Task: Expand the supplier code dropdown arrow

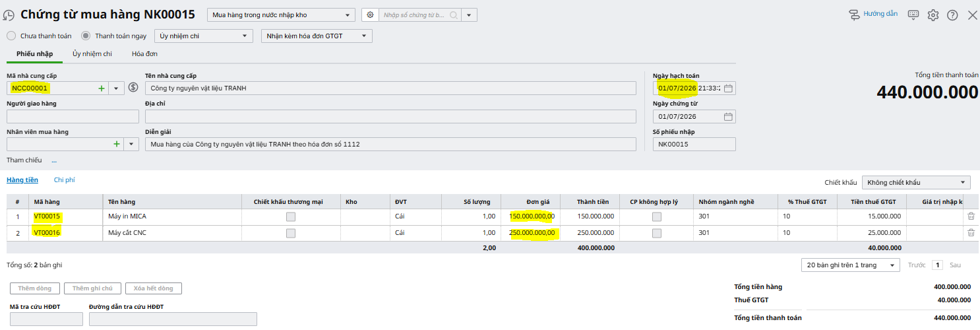Action: (116, 88)
